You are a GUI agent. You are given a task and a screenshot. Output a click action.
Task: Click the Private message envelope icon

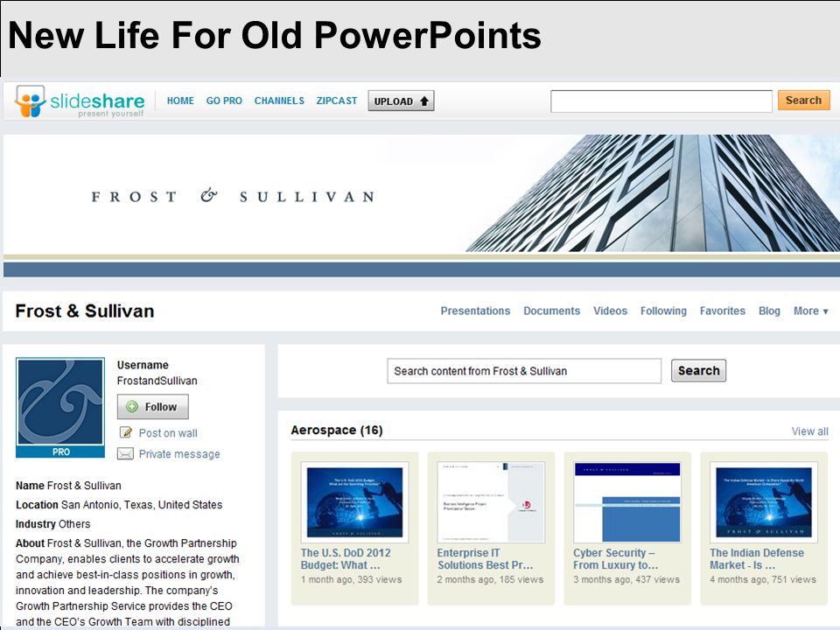coord(125,454)
